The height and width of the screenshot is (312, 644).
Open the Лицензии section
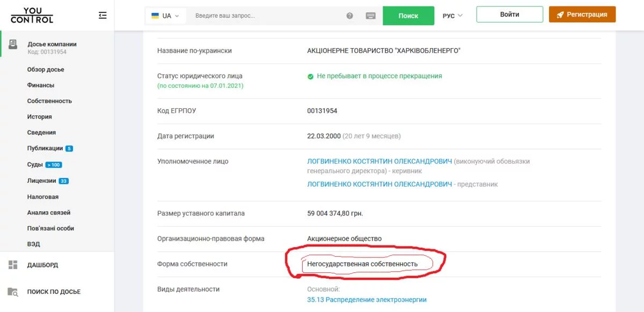[42, 181]
